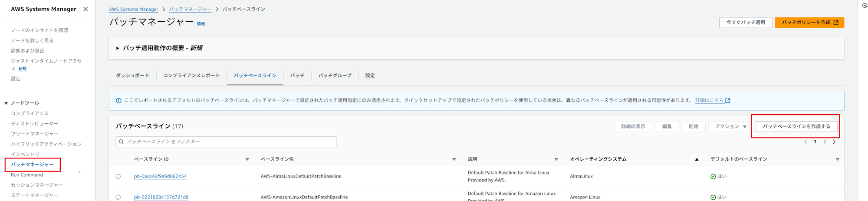
Task: Open パッチマネージャー breadcrumb link
Action: pyautogui.click(x=190, y=9)
